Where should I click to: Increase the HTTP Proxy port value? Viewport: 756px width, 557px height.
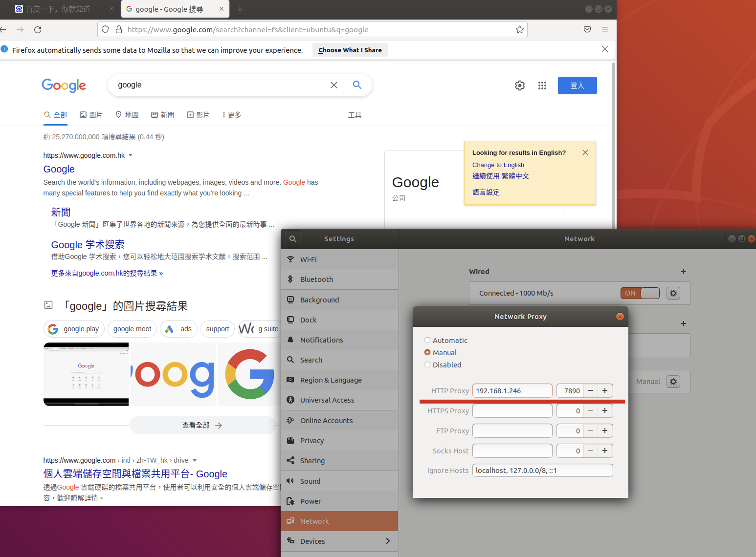coord(605,391)
